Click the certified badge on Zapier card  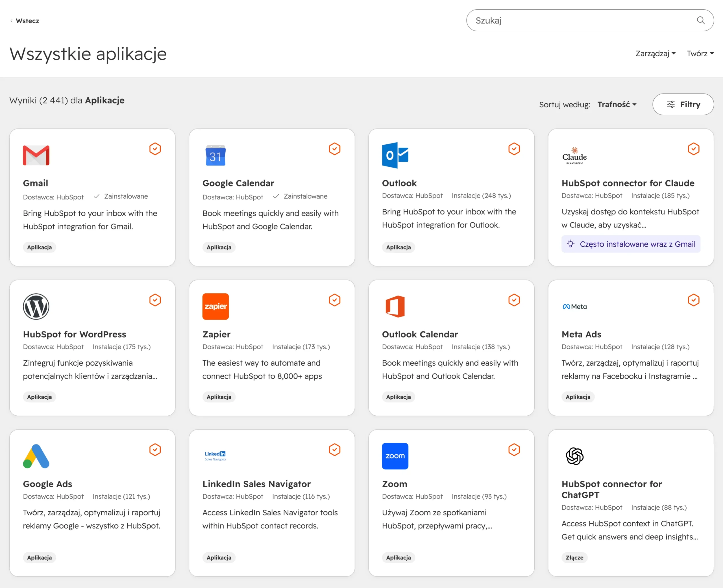[x=334, y=300]
